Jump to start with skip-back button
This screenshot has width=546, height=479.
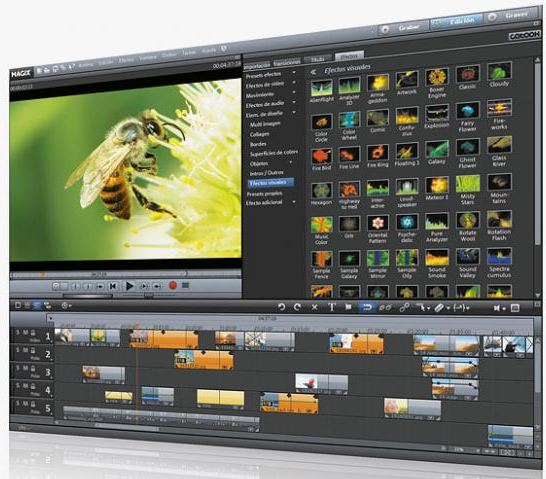click(x=112, y=286)
